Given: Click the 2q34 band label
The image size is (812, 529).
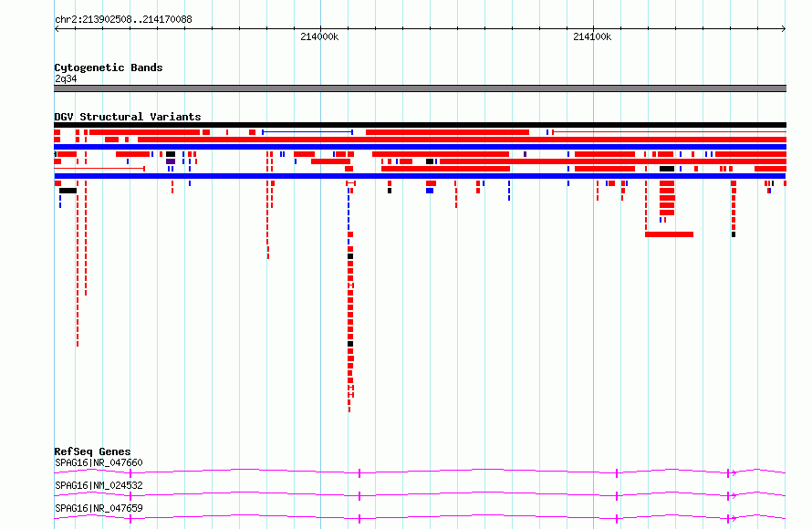Looking at the screenshot, I should pos(66,78).
